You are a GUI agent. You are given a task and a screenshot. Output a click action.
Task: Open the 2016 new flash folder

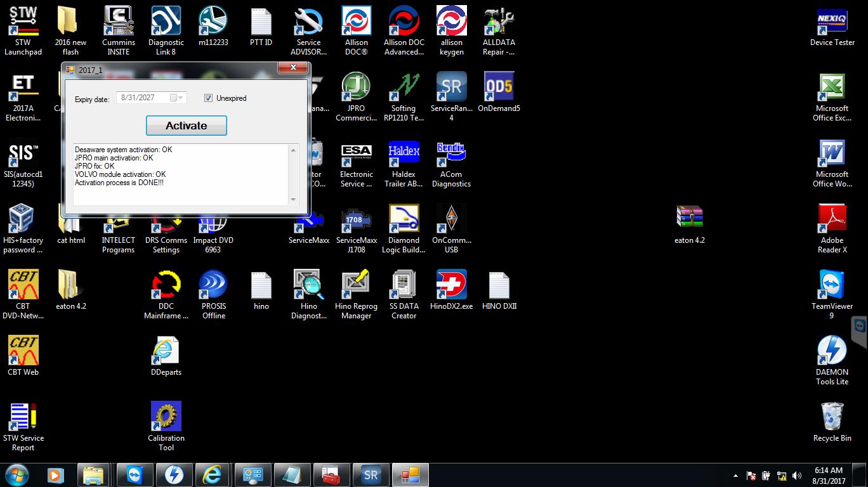(x=70, y=30)
